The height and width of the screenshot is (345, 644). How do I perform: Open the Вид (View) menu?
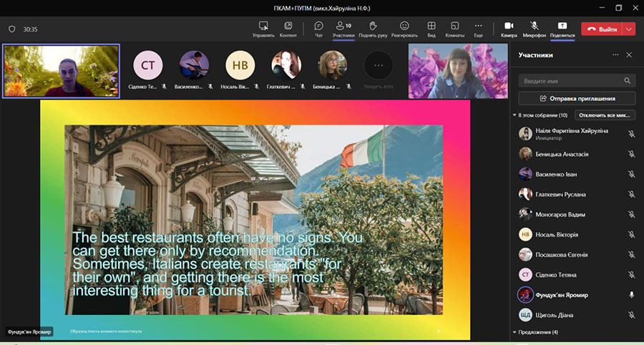(x=431, y=26)
